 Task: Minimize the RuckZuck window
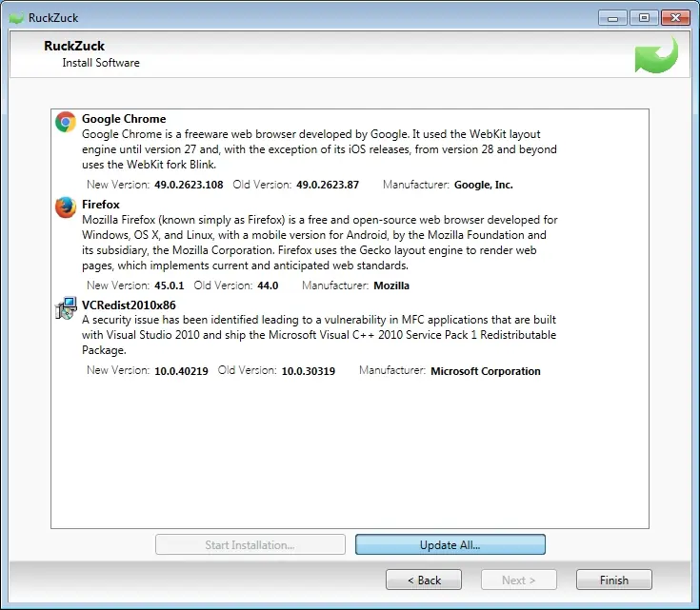tap(613, 18)
